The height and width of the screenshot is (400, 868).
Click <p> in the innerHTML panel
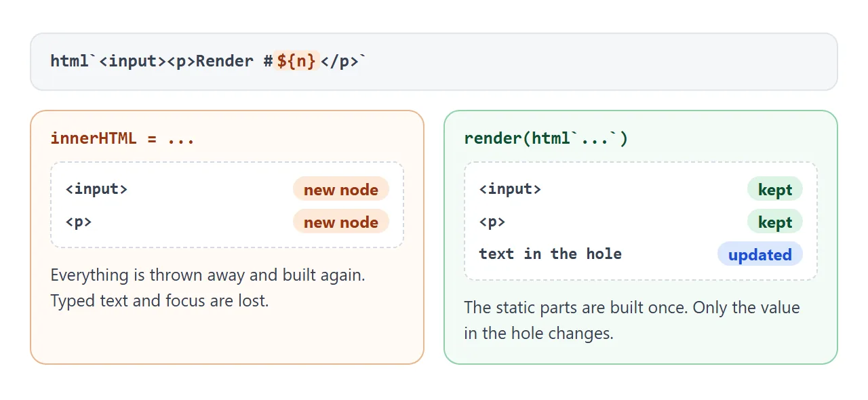coord(79,221)
